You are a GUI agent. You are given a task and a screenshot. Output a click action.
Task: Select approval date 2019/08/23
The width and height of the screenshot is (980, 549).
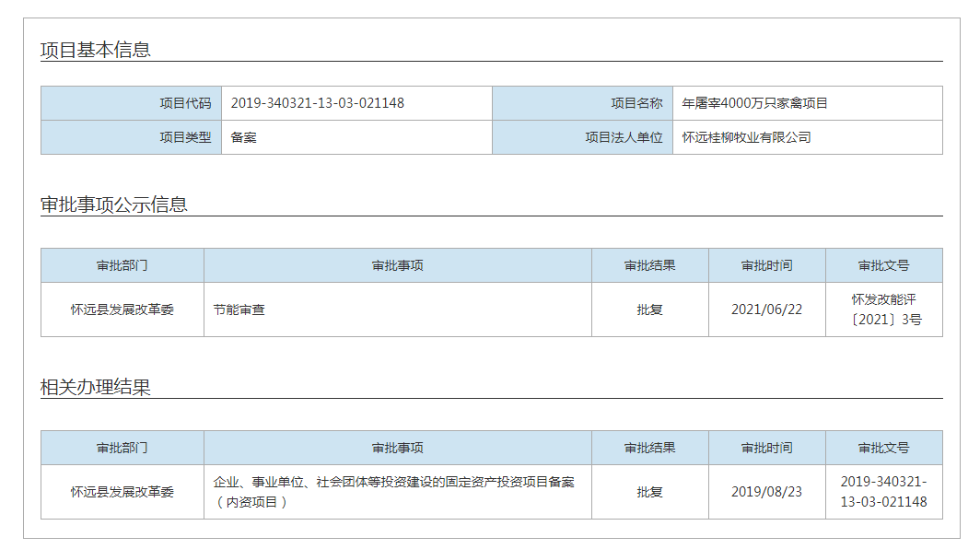(x=767, y=492)
